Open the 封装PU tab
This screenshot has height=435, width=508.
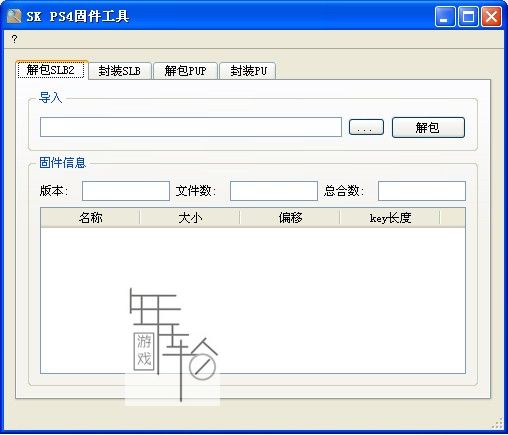click(248, 71)
